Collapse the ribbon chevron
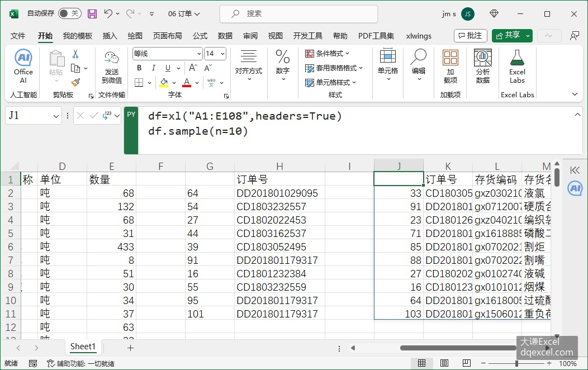588x370 pixels. click(575, 94)
